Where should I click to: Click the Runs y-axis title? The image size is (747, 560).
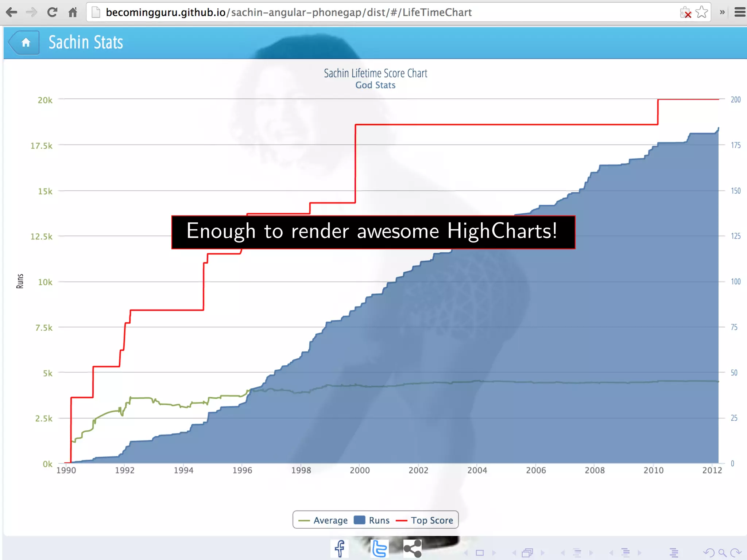(x=20, y=281)
